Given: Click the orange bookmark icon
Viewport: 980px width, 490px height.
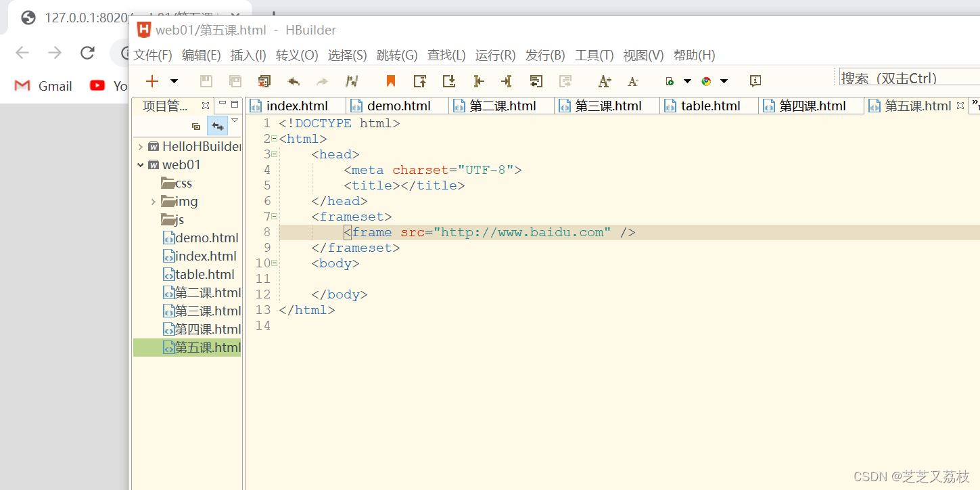Looking at the screenshot, I should 390,81.
